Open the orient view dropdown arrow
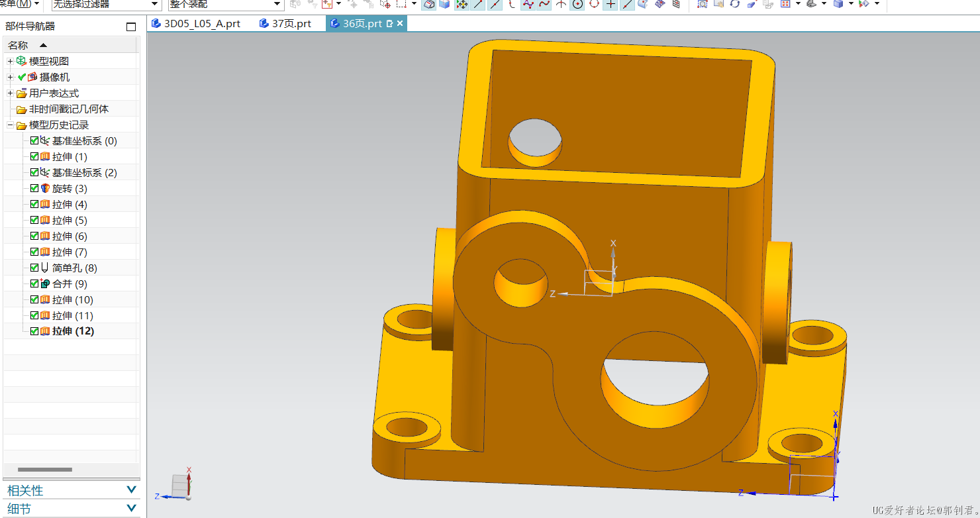980x518 pixels. tap(798, 3)
